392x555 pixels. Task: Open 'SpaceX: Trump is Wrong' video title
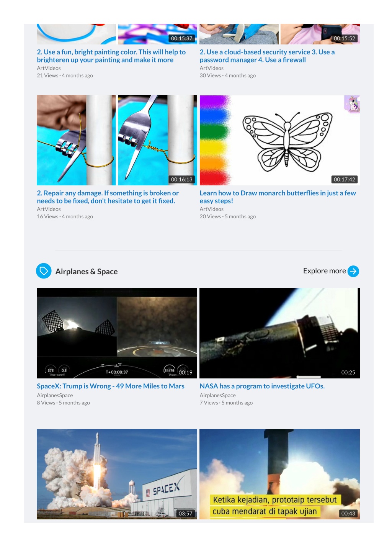click(111, 386)
